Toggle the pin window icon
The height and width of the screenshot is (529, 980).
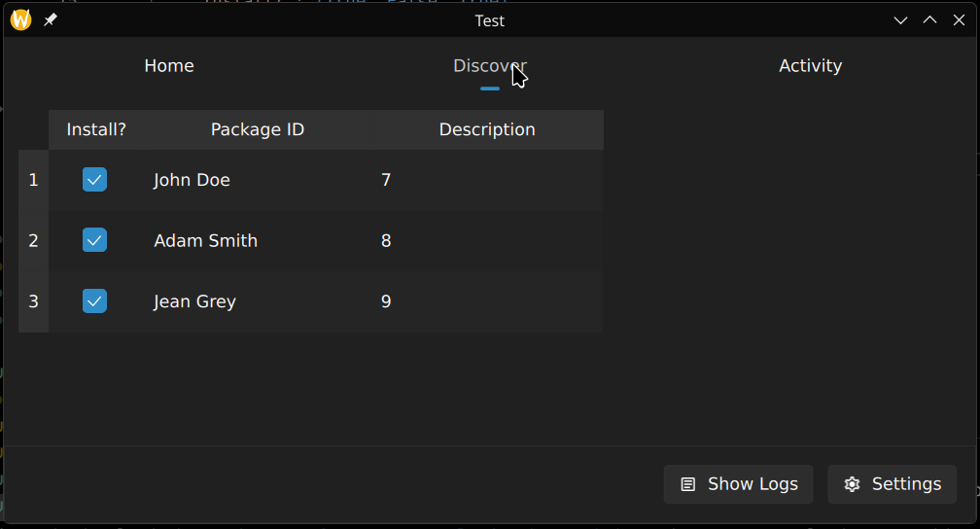click(x=51, y=20)
